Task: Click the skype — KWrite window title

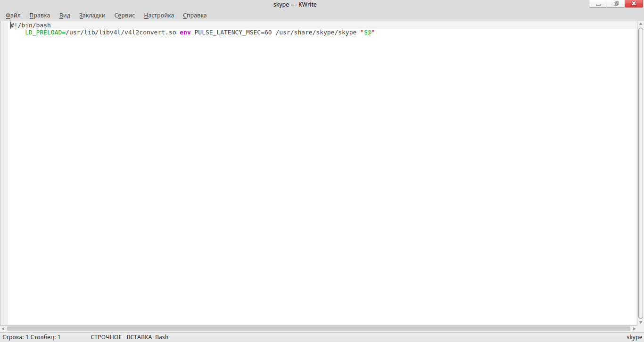Action: (295, 4)
